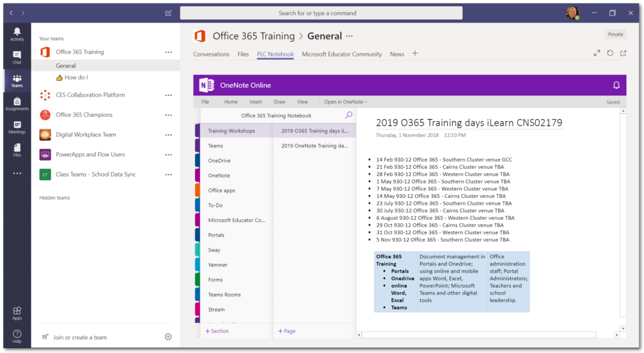Go forward with the right arrow
The width and height of the screenshot is (644, 353).
23,13
